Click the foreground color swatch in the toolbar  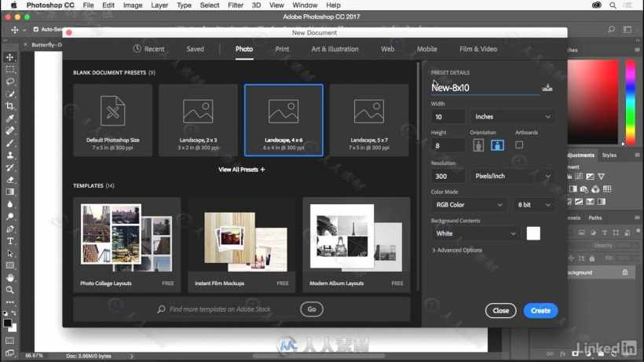pos(7,323)
